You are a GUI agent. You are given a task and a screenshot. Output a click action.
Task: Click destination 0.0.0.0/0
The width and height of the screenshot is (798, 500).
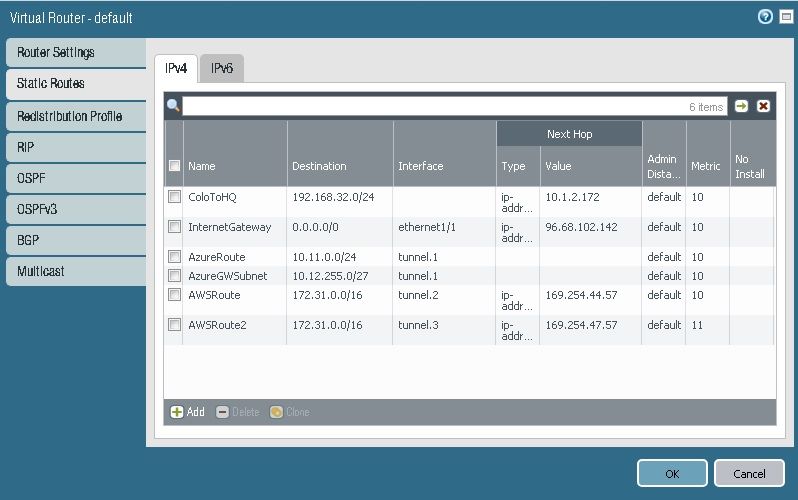click(x=315, y=227)
